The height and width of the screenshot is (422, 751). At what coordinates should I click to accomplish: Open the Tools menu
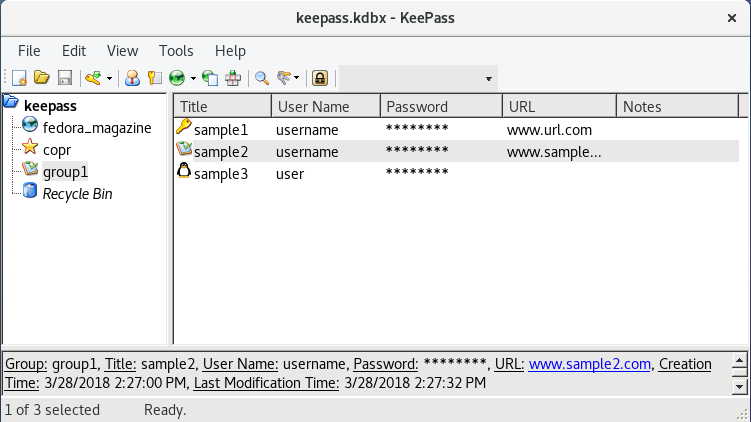coord(176,51)
